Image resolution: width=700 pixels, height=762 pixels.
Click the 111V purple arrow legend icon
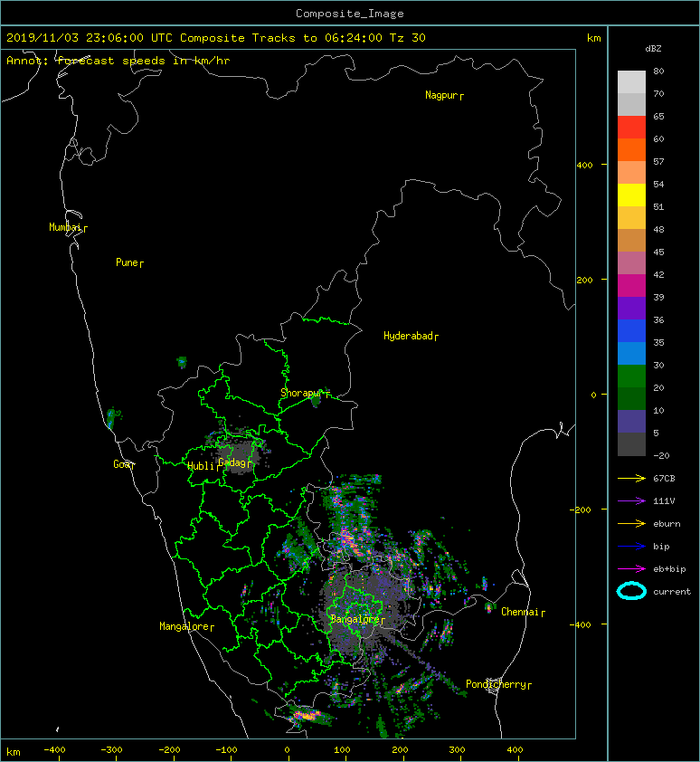click(x=631, y=500)
